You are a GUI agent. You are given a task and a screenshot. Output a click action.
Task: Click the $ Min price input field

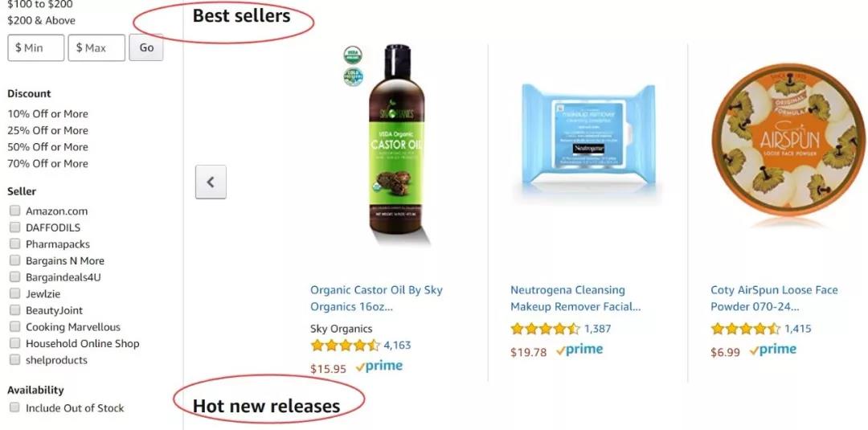click(36, 47)
